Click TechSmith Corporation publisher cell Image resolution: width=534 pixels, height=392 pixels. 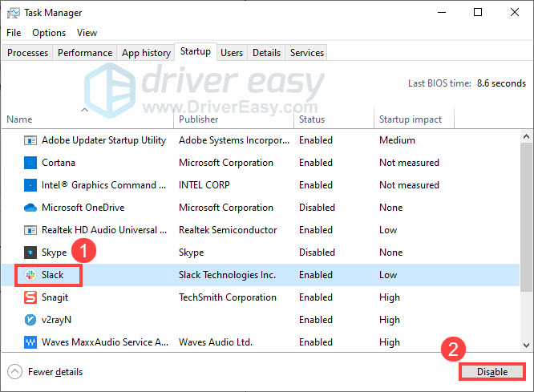[x=228, y=297]
